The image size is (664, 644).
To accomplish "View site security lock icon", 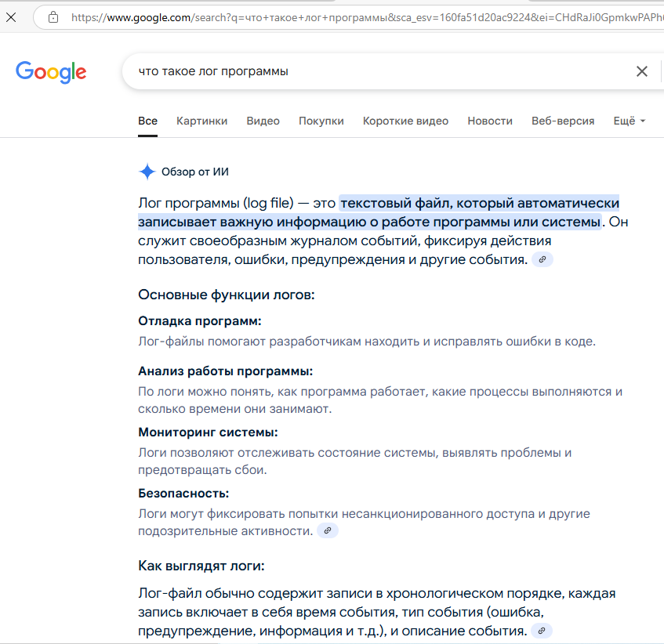I will coord(53,17).
